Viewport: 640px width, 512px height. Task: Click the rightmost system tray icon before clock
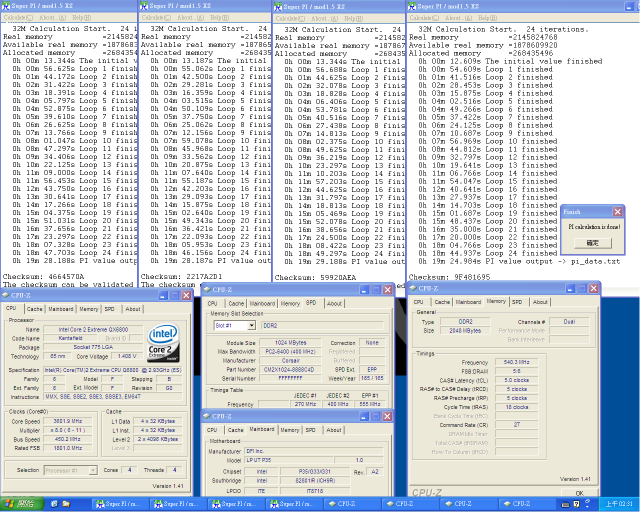click(588, 503)
